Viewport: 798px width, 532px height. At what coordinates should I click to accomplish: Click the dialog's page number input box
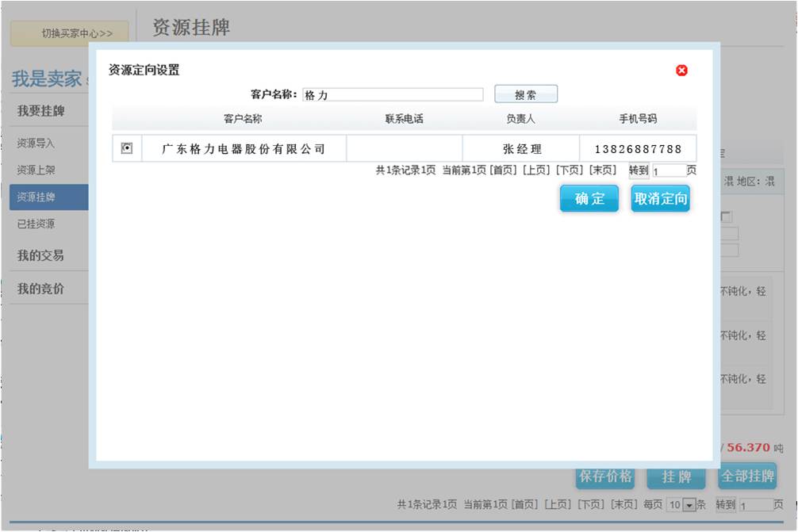[x=669, y=170]
